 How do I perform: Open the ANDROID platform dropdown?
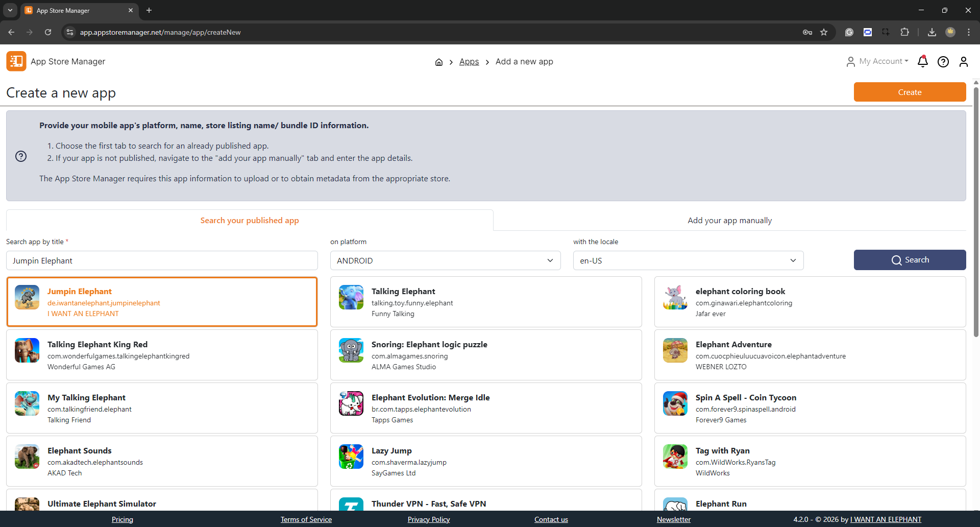445,260
